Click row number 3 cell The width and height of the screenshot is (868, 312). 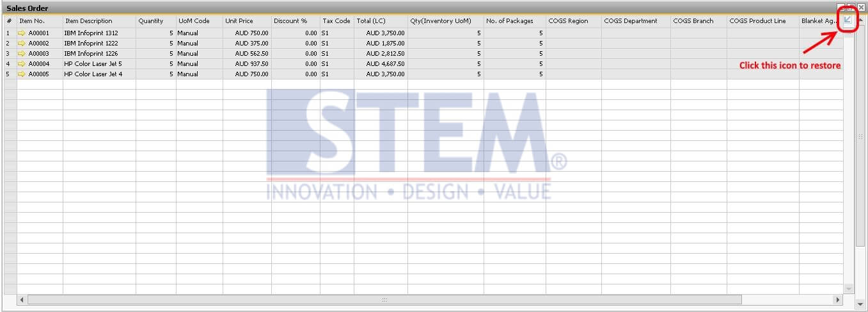10,54
